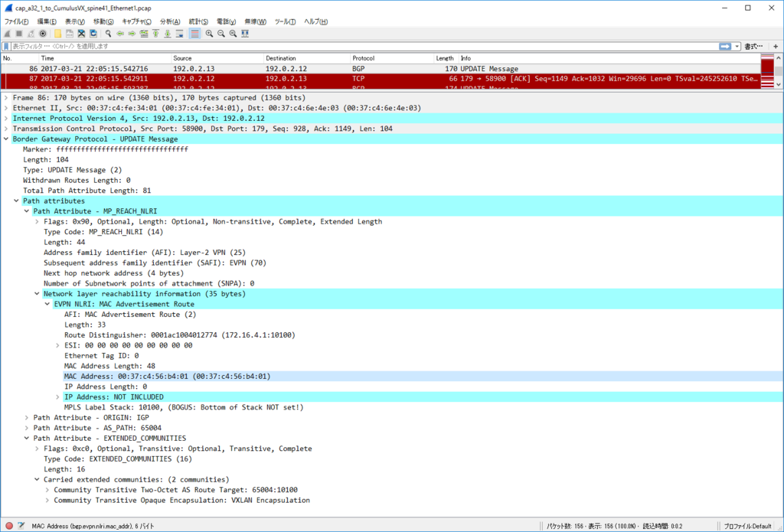The image size is (784, 532).
Task: Expand Path Attribute ORIGIN: IGP
Action: 27,417
